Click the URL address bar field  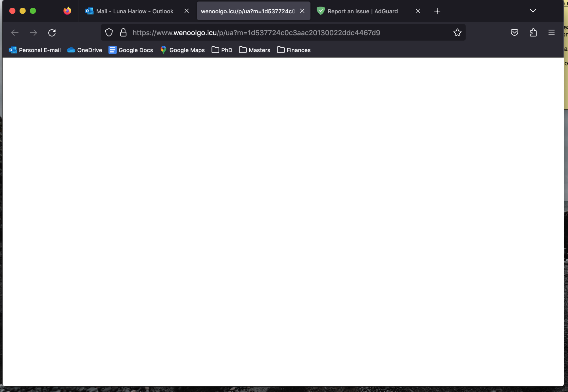click(x=284, y=33)
